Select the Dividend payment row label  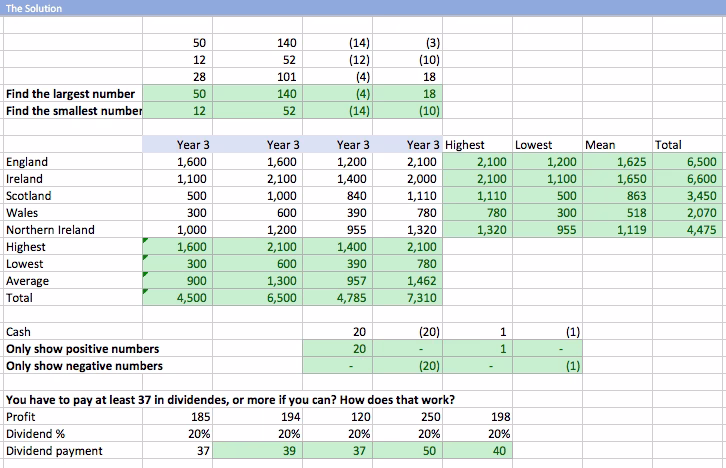coord(54,451)
